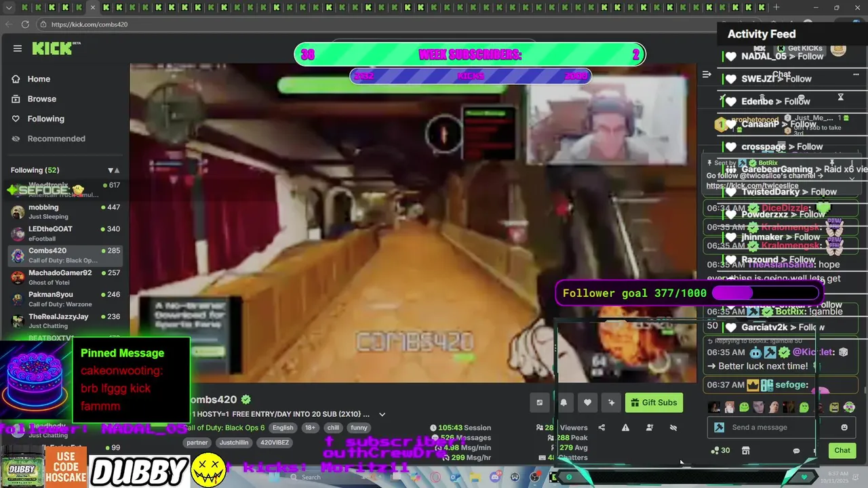Click the 18+ tag

tap(310, 428)
